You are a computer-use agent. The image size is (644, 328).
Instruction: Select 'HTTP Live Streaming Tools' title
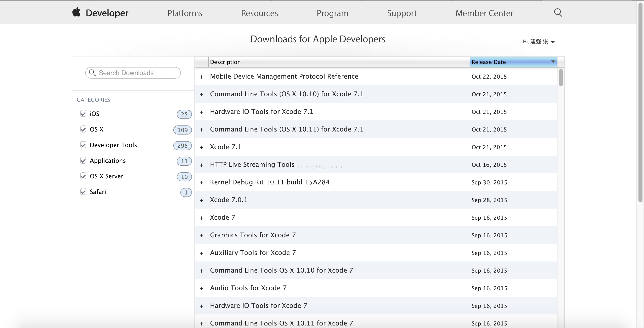252,165
